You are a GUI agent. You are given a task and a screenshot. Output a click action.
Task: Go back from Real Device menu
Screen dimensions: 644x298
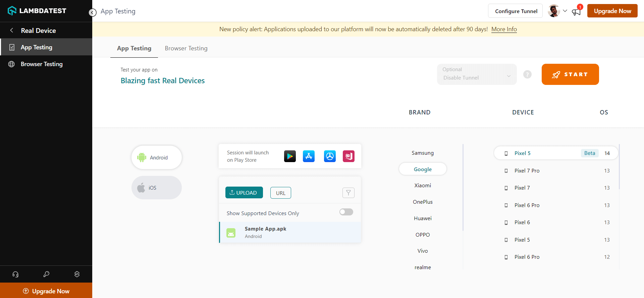tap(12, 30)
